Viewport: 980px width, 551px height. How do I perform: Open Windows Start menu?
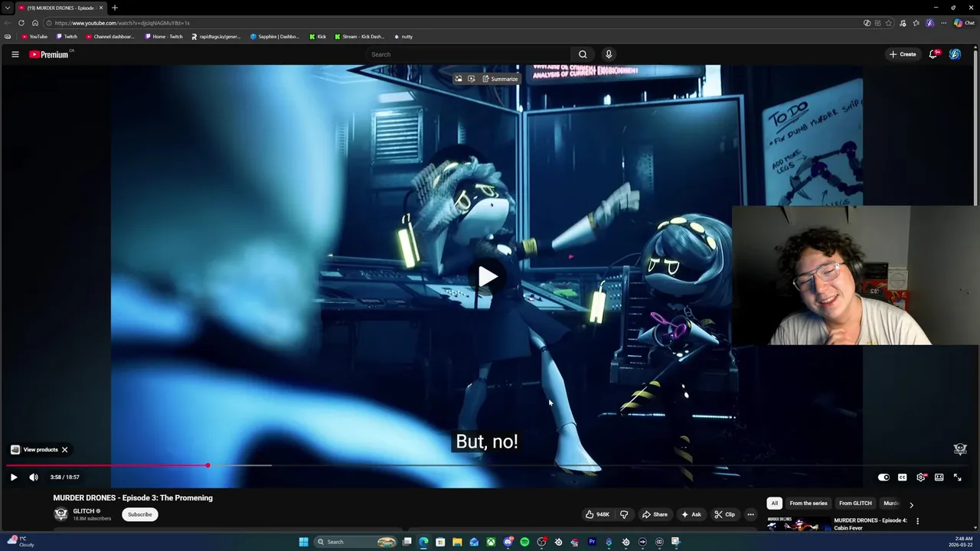point(304,542)
